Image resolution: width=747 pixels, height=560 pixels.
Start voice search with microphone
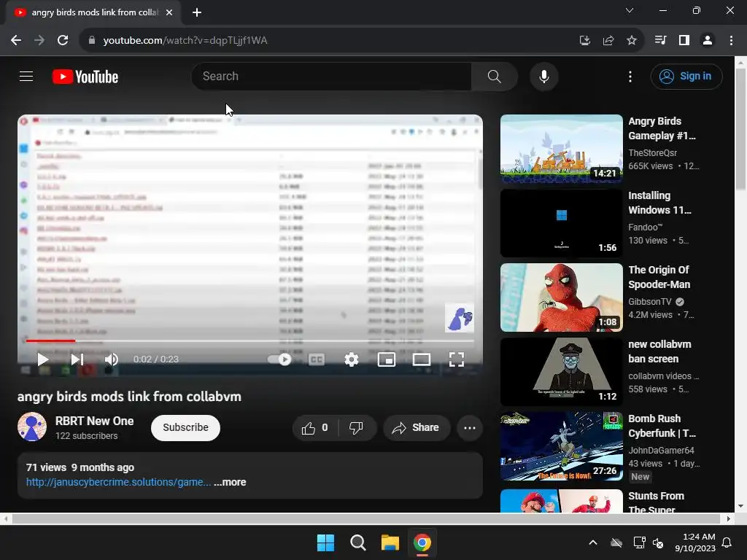coord(543,76)
